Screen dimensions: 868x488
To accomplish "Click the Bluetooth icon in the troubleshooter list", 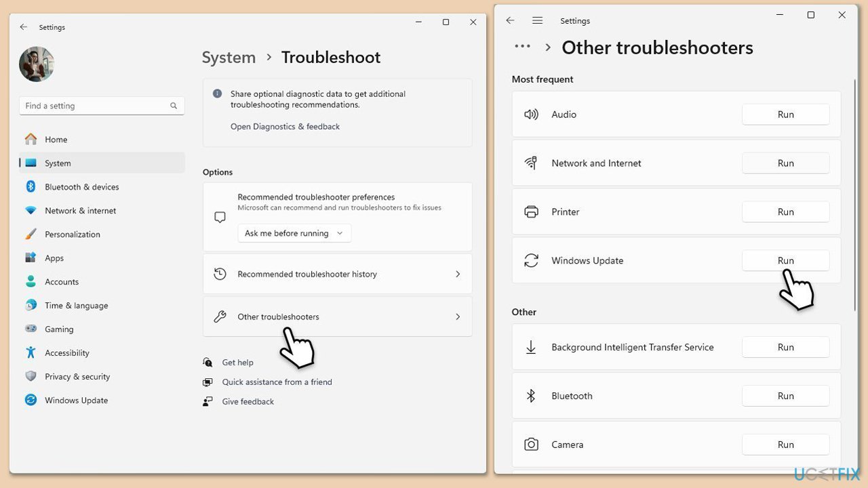I will [531, 396].
